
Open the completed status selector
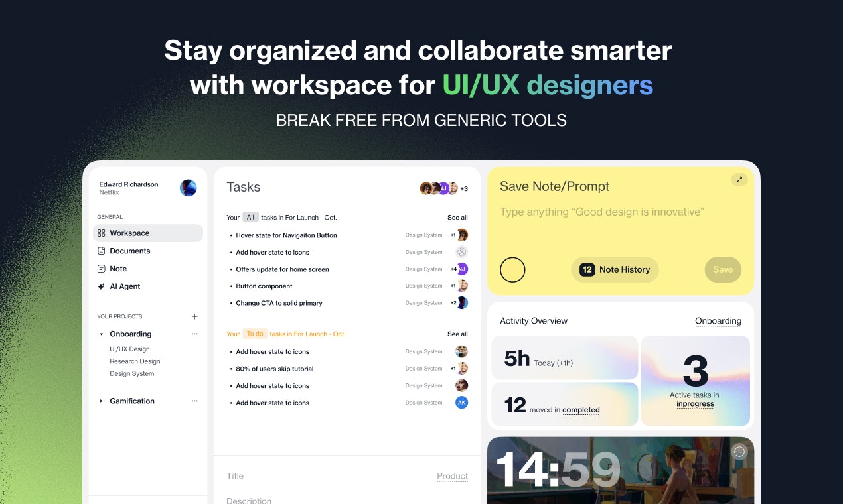click(x=581, y=410)
